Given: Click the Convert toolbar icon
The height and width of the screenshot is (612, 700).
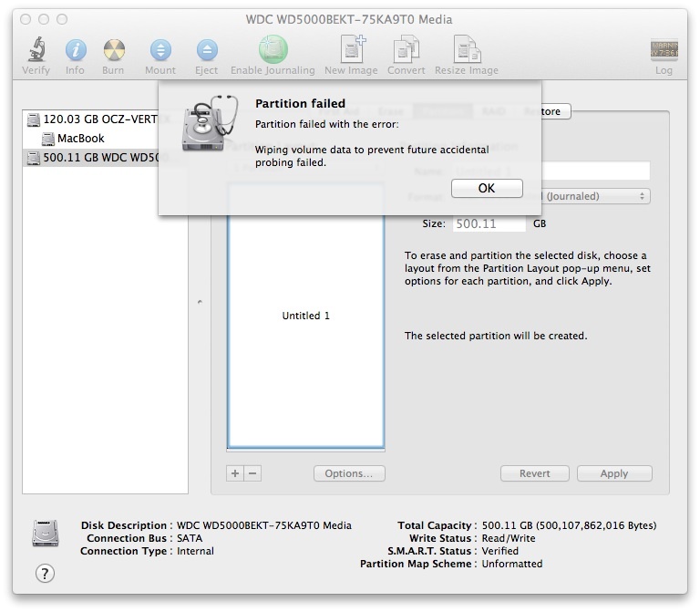Looking at the screenshot, I should pos(406,48).
